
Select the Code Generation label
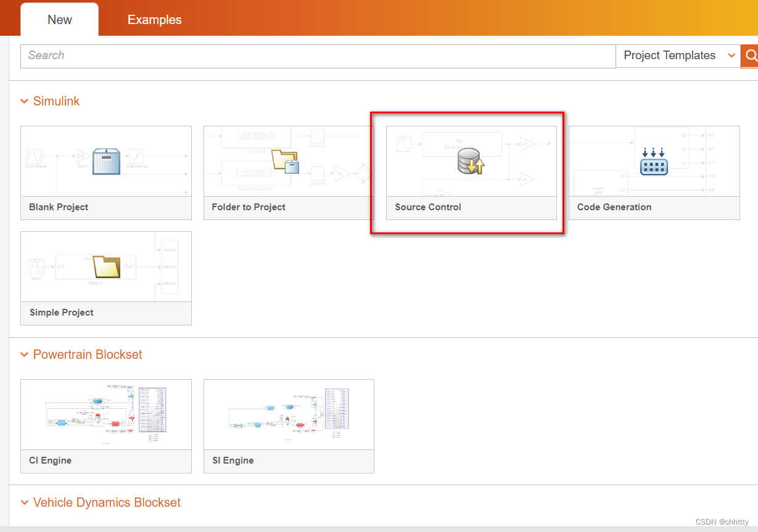(614, 207)
